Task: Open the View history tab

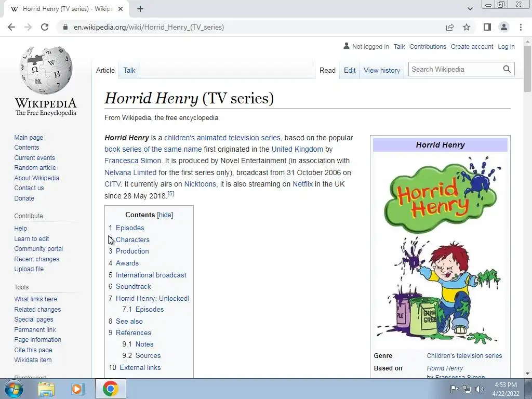Action: (382, 70)
